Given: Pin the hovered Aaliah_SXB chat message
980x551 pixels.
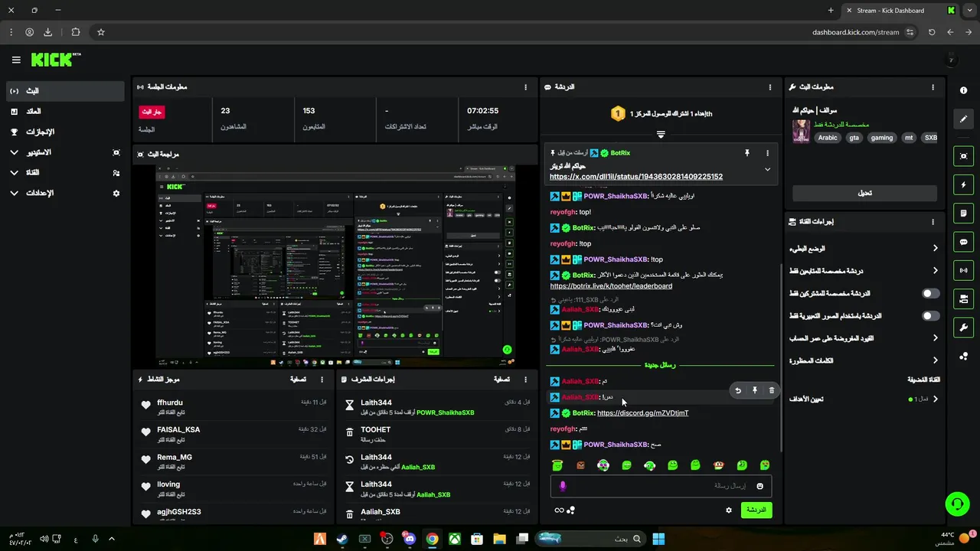Looking at the screenshot, I should click(754, 390).
